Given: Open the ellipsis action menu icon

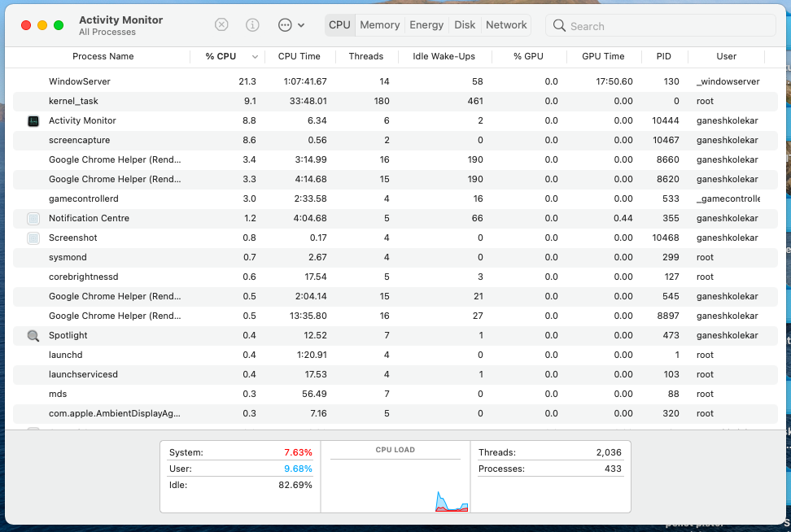Looking at the screenshot, I should [285, 24].
